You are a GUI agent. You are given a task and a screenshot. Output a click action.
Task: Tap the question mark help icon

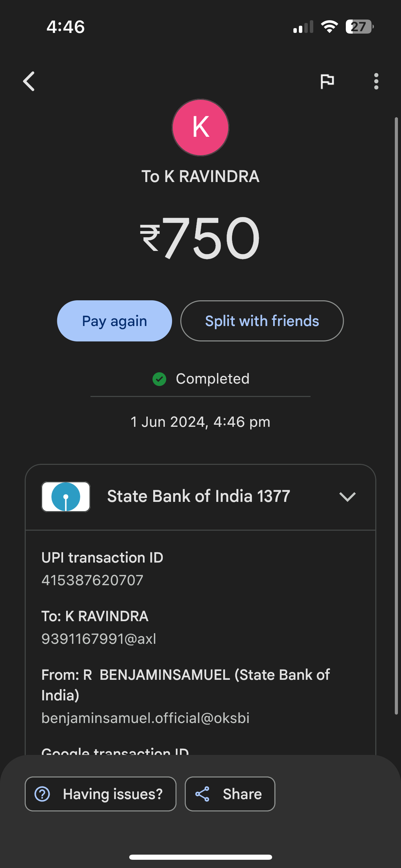click(42, 794)
